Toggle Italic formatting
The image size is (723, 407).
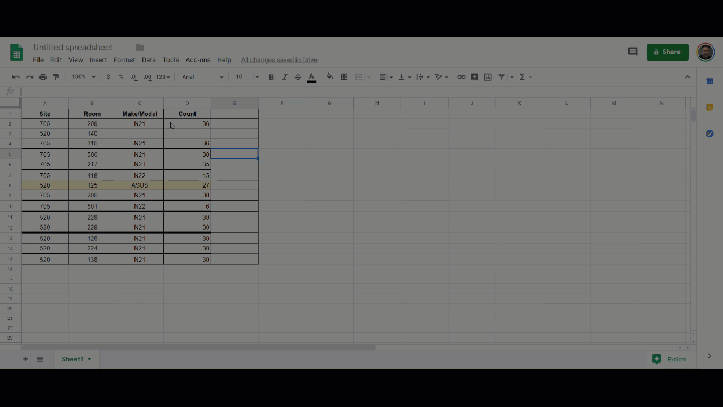tap(284, 77)
